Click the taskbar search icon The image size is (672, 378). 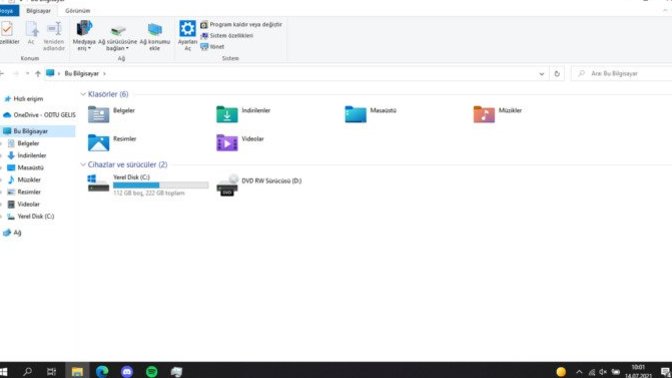[x=27, y=372]
